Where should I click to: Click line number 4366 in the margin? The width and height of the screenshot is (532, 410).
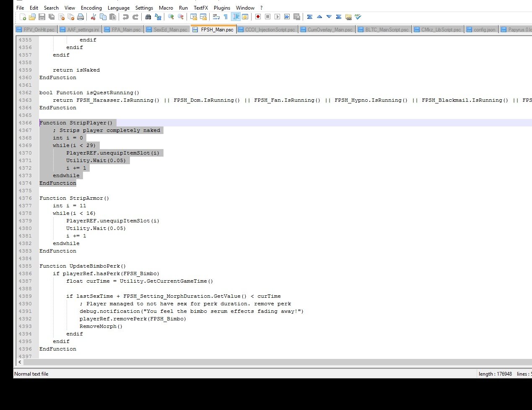coord(25,123)
